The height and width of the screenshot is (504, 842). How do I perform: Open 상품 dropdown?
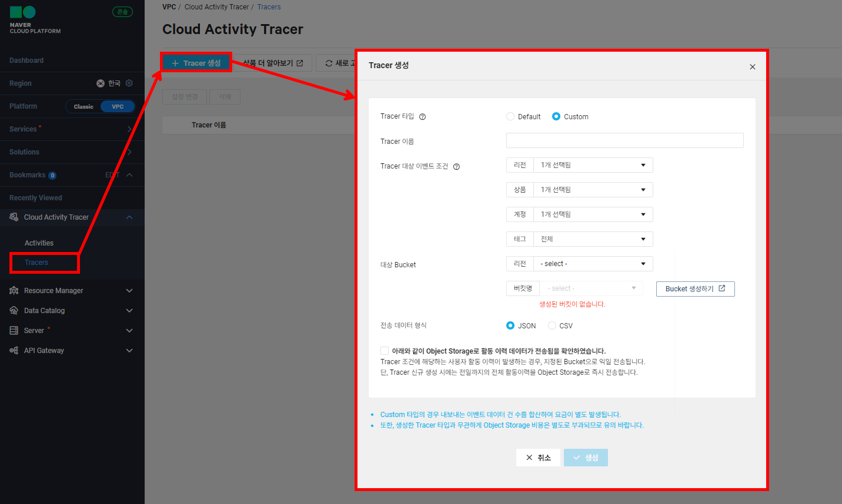point(593,190)
